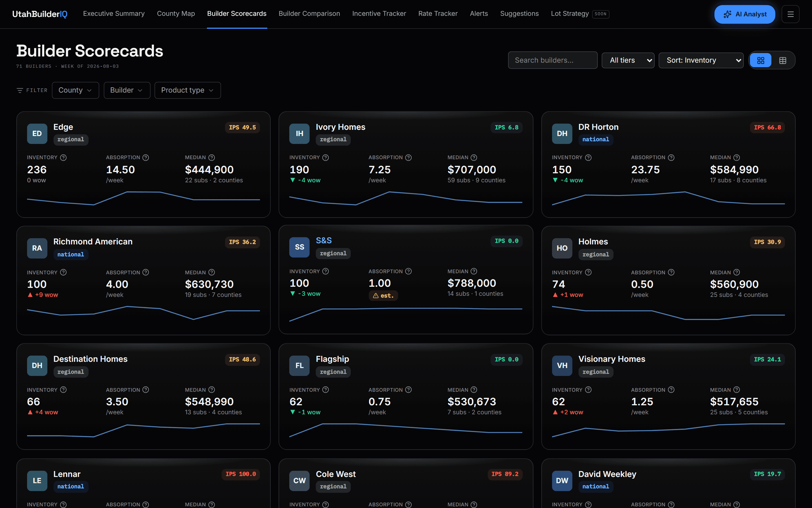
Task: Open the Sort: Inventory dropdown
Action: pyautogui.click(x=701, y=60)
